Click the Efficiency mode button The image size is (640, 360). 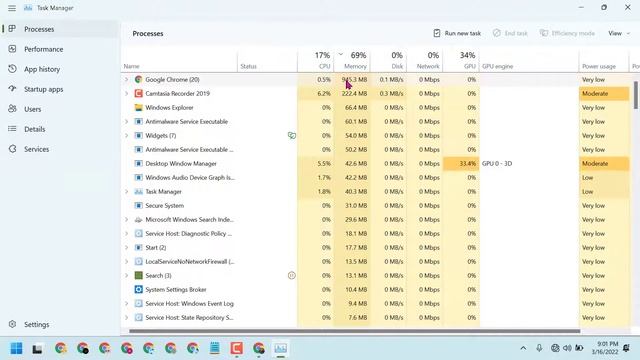pos(567,33)
